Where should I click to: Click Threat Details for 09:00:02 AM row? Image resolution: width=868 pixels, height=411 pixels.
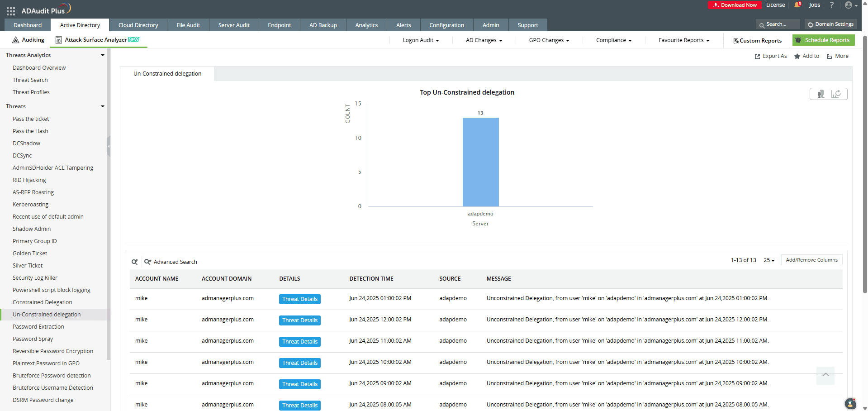pos(300,384)
